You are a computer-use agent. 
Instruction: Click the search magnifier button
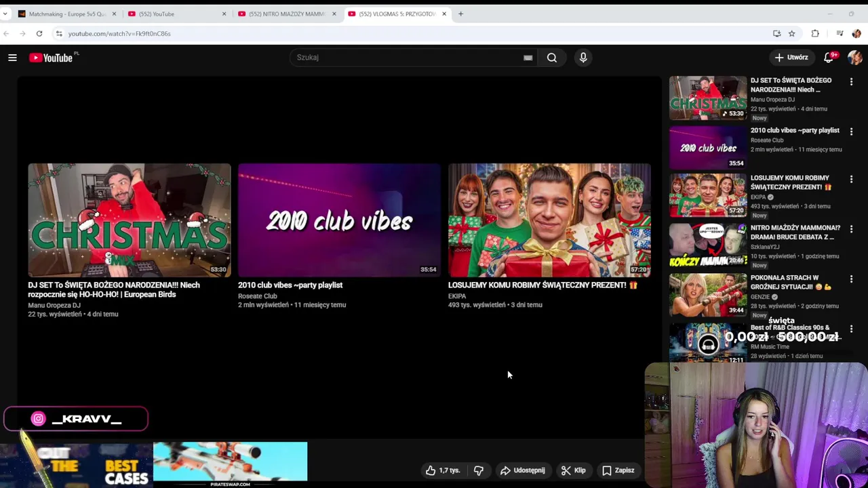pos(552,58)
